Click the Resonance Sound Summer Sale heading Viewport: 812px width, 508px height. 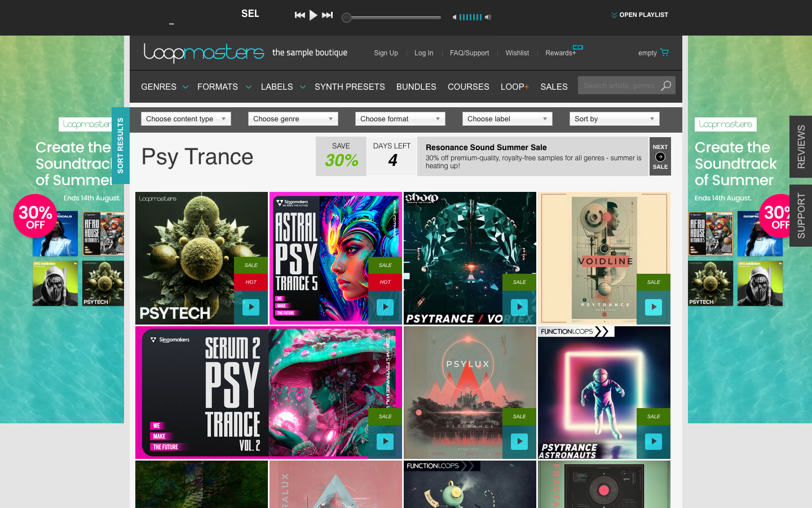coord(486,147)
